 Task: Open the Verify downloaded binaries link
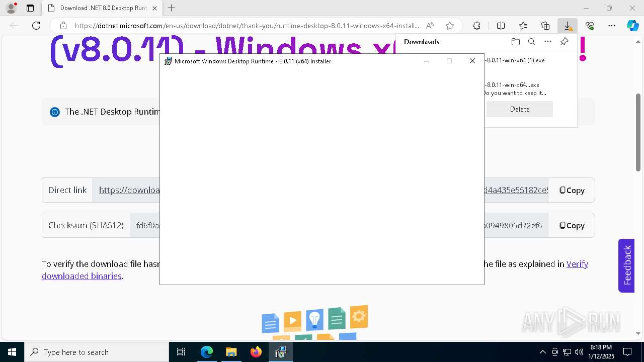577,264
